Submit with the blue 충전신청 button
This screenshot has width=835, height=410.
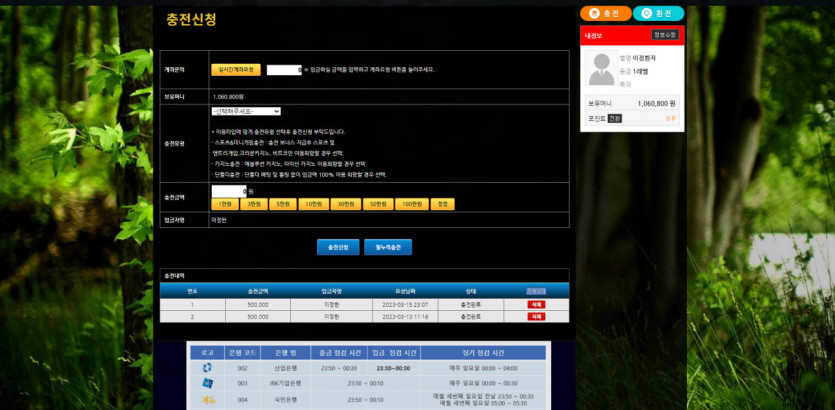coord(337,247)
